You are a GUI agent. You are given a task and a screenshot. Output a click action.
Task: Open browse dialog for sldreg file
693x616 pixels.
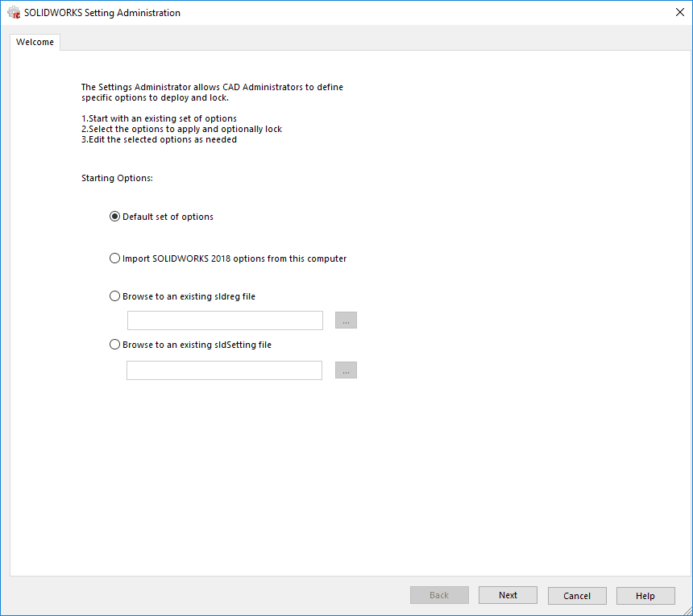tap(346, 320)
